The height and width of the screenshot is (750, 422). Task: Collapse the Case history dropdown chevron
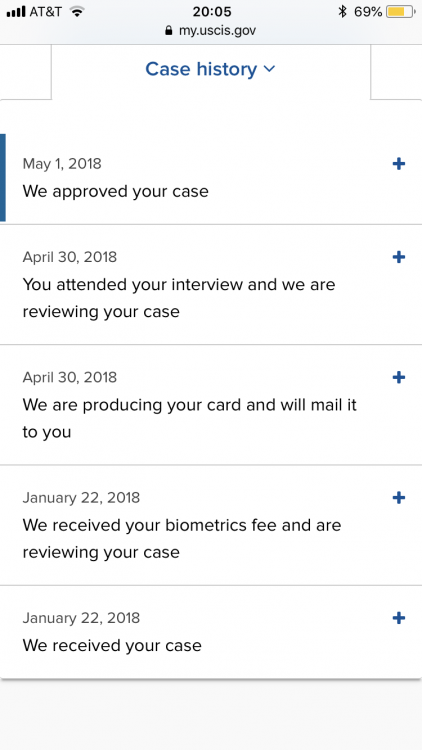coord(269,69)
